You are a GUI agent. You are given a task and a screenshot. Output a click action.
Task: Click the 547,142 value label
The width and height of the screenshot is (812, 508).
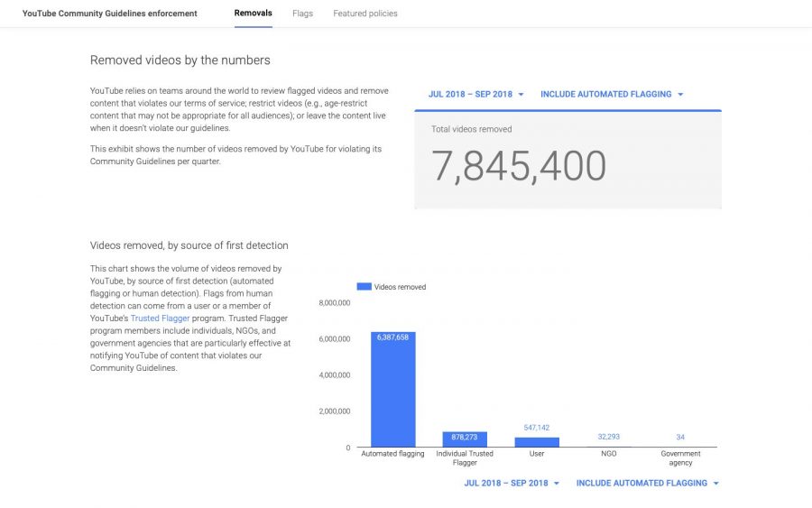click(x=537, y=428)
